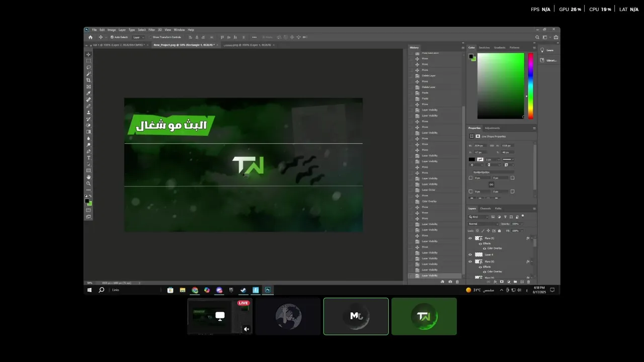Delete current state trash icon in History
This screenshot has width=644, height=362.
[457, 282]
